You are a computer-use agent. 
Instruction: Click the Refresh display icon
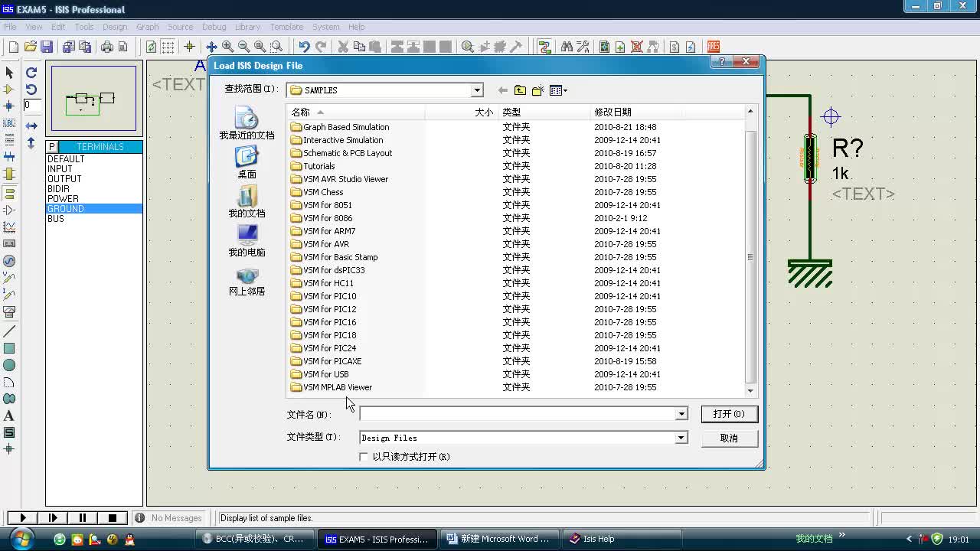[x=151, y=47]
